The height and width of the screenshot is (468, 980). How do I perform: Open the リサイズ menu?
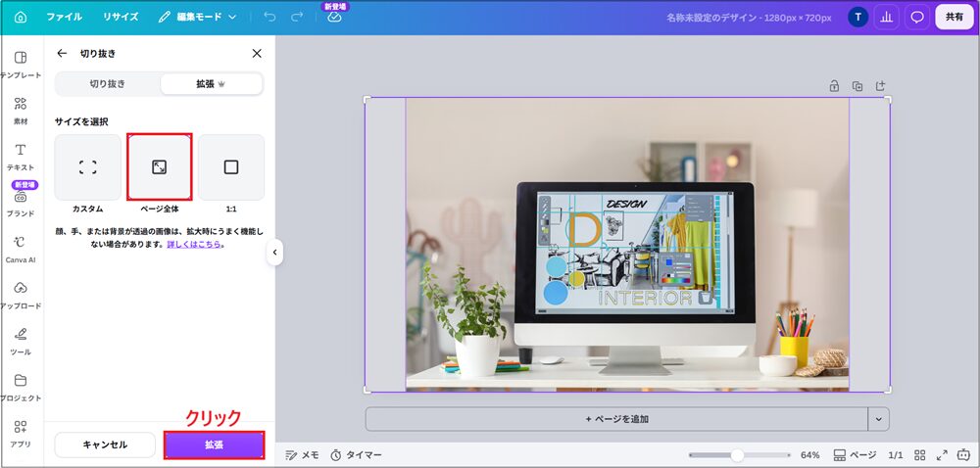(121, 17)
